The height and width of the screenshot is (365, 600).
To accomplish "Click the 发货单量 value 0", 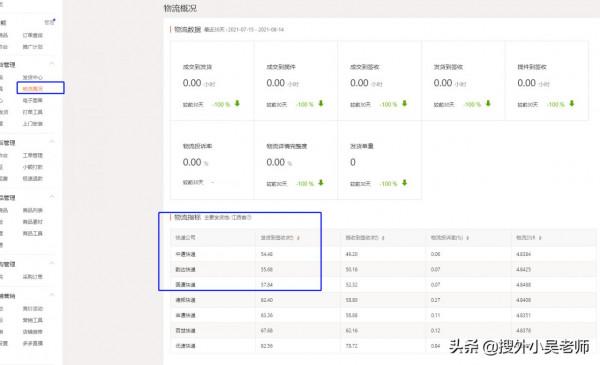I will (353, 162).
